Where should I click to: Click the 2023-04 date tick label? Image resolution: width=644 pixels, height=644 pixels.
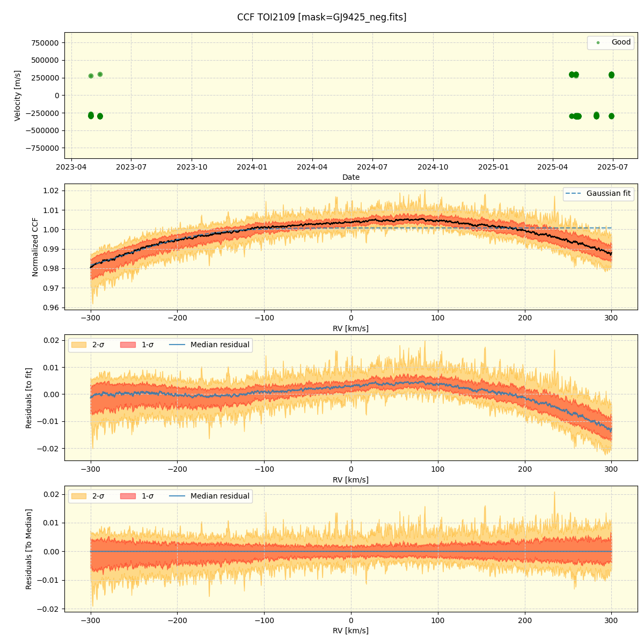point(71,167)
